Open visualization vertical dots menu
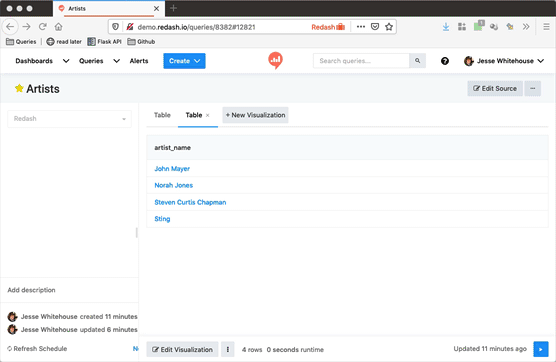This screenshot has height=362, width=556. (228, 350)
